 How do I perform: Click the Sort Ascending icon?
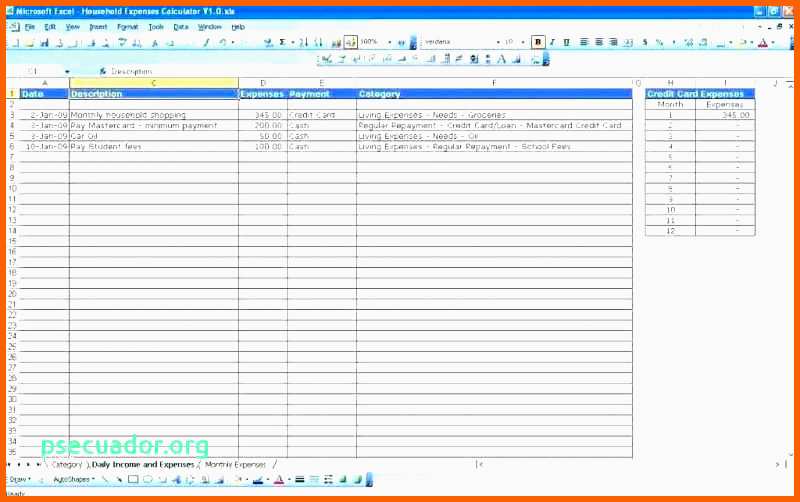(306, 43)
